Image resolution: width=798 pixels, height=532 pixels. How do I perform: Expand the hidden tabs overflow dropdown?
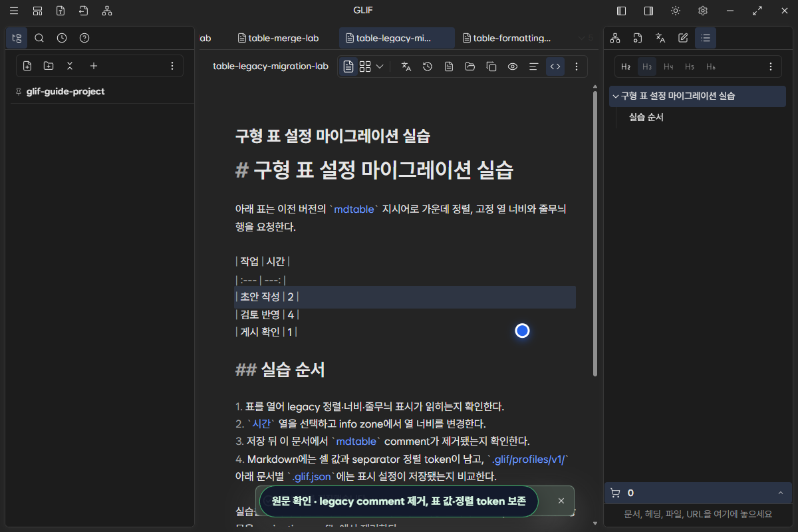(586, 38)
